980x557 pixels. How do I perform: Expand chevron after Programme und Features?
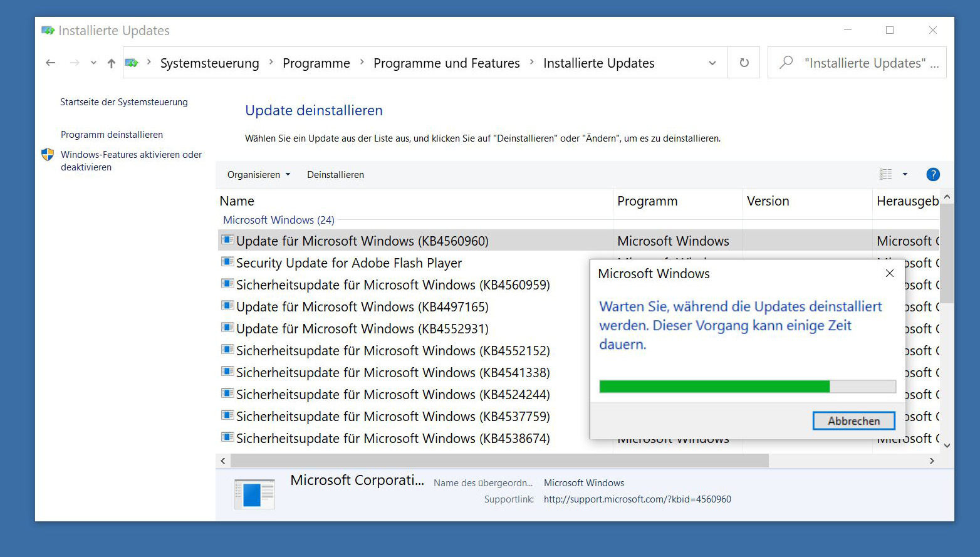(531, 62)
